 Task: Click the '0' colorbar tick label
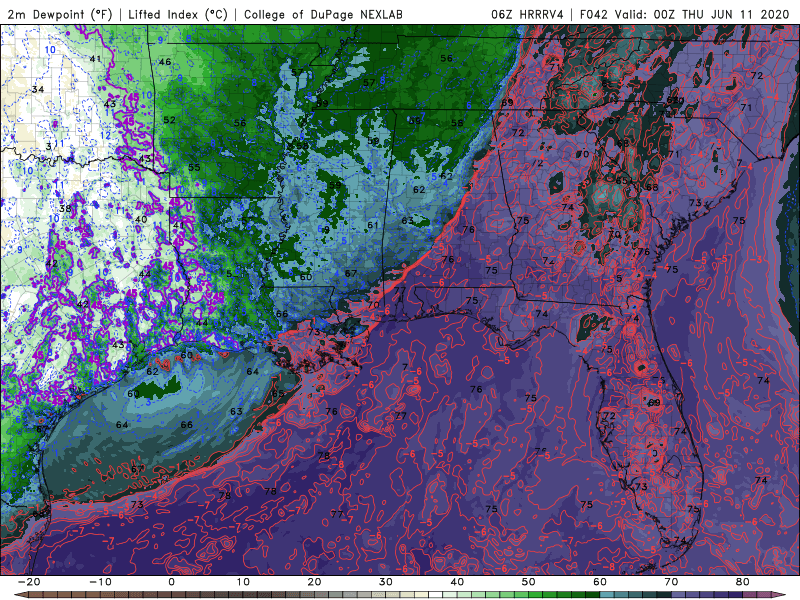coord(171,582)
